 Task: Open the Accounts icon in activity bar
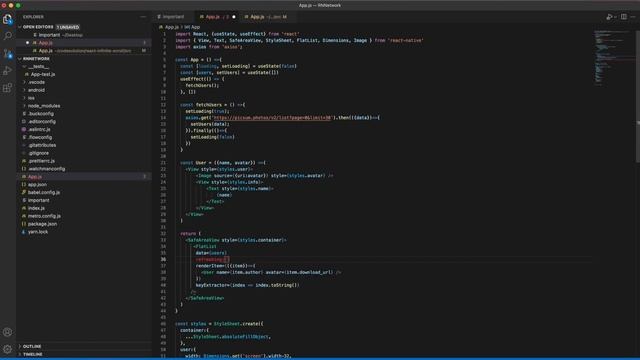pos(7,332)
